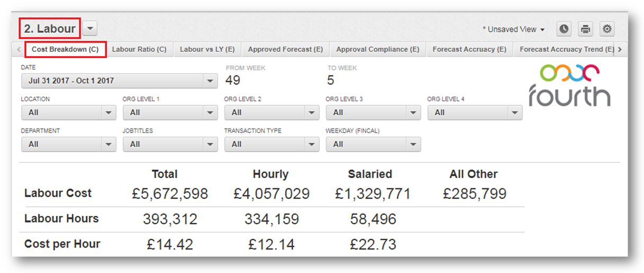
Task: Open the dropdown next to the 2. Labour title
Action: pyautogui.click(x=90, y=29)
